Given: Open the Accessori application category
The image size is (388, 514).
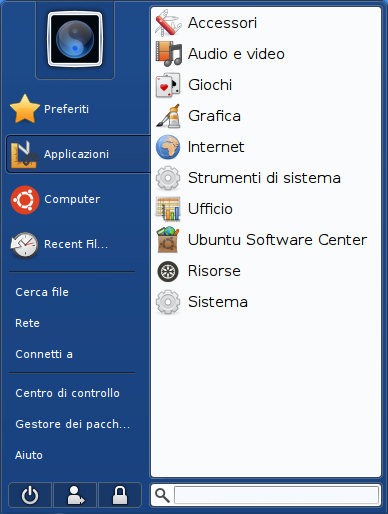Looking at the screenshot, I should tap(266, 23).
